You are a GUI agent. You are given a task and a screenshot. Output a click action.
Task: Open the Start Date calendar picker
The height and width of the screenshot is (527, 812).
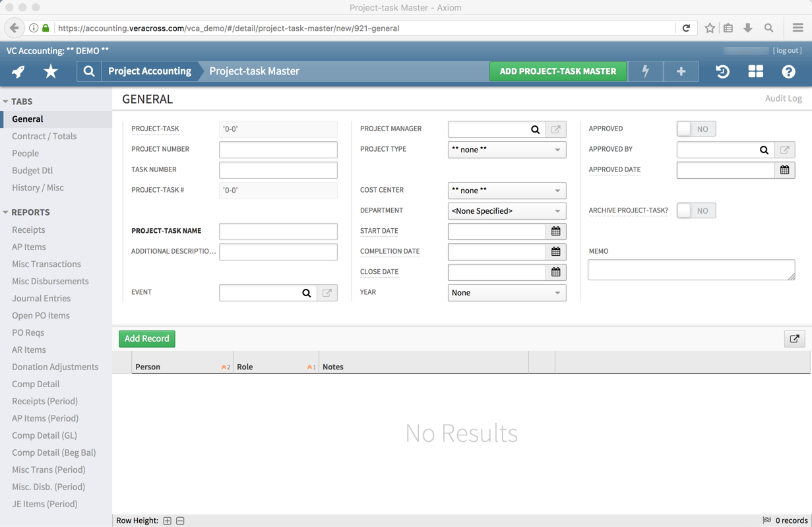(555, 232)
